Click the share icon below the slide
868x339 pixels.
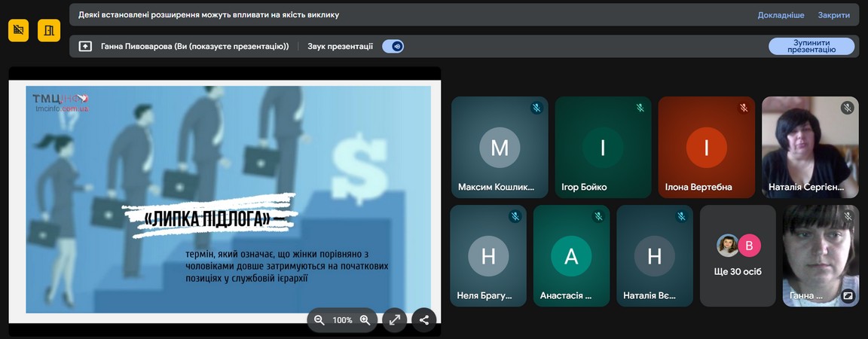coord(423,320)
